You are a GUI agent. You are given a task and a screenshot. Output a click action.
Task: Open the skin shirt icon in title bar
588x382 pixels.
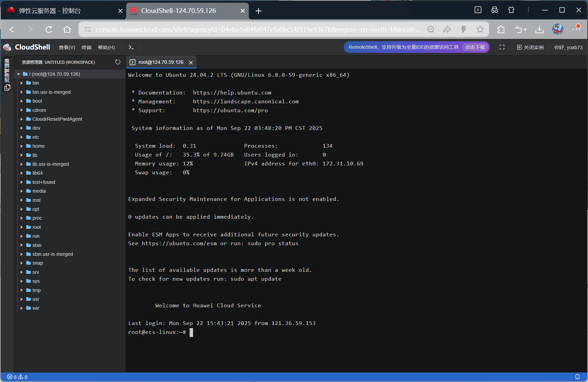click(511, 10)
